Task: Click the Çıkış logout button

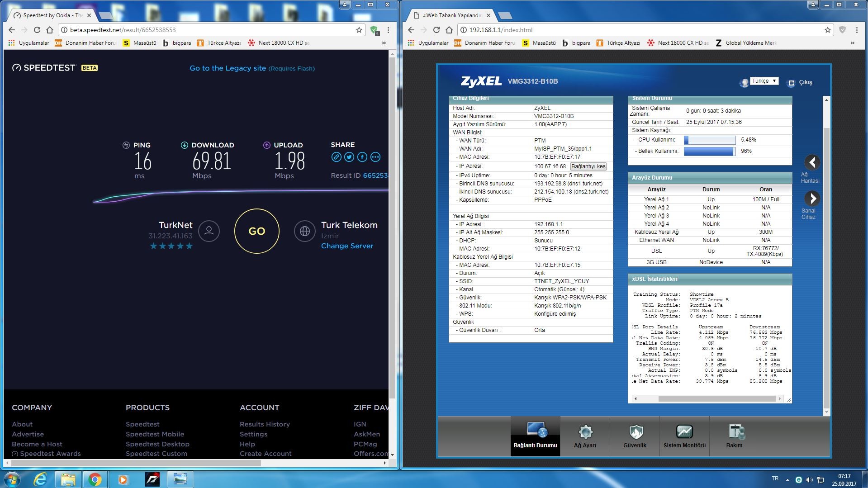Action: [801, 83]
